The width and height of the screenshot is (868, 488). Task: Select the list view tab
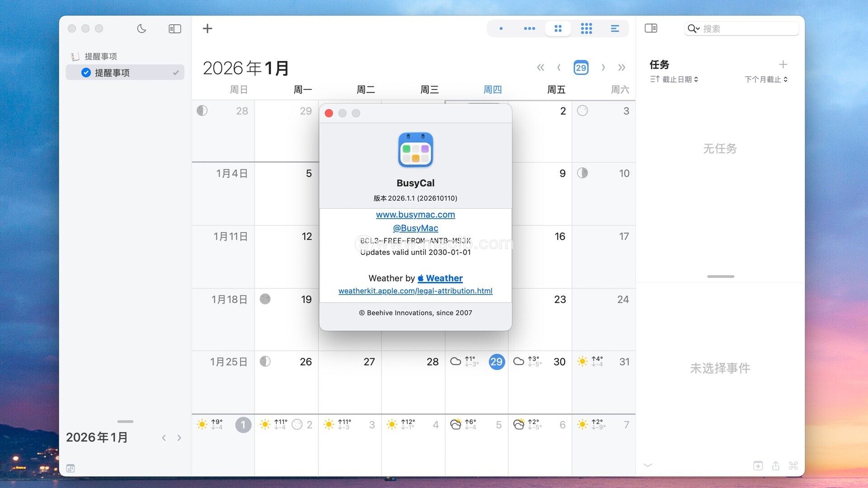(x=615, y=28)
